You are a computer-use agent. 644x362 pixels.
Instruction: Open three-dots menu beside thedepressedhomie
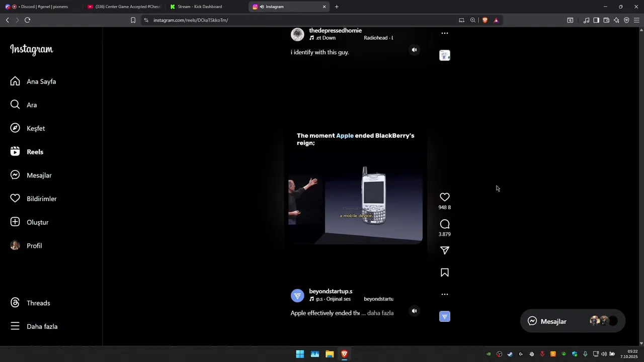pos(444,33)
